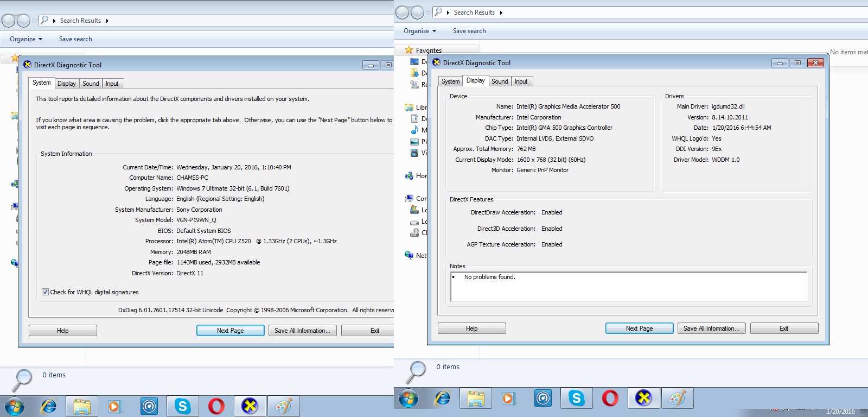Select the Computer icon in the navigation pane
Screen dimensions: 868x417
point(409,199)
